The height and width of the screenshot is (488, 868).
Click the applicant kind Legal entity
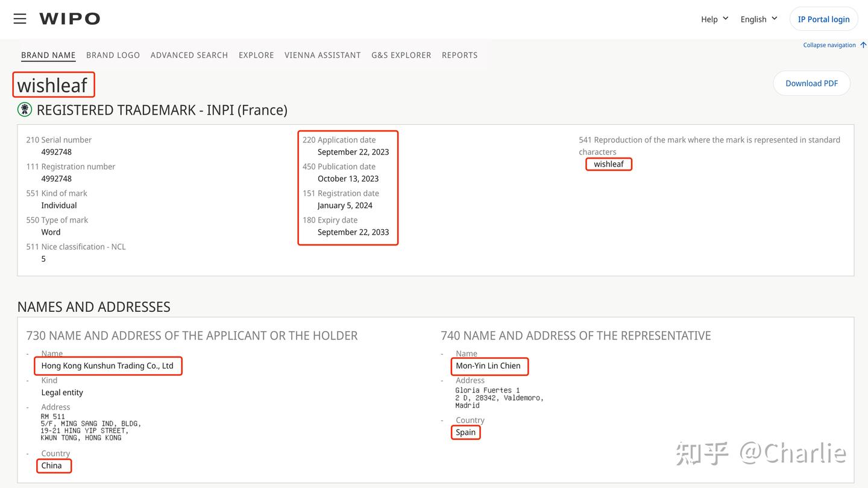click(x=62, y=392)
